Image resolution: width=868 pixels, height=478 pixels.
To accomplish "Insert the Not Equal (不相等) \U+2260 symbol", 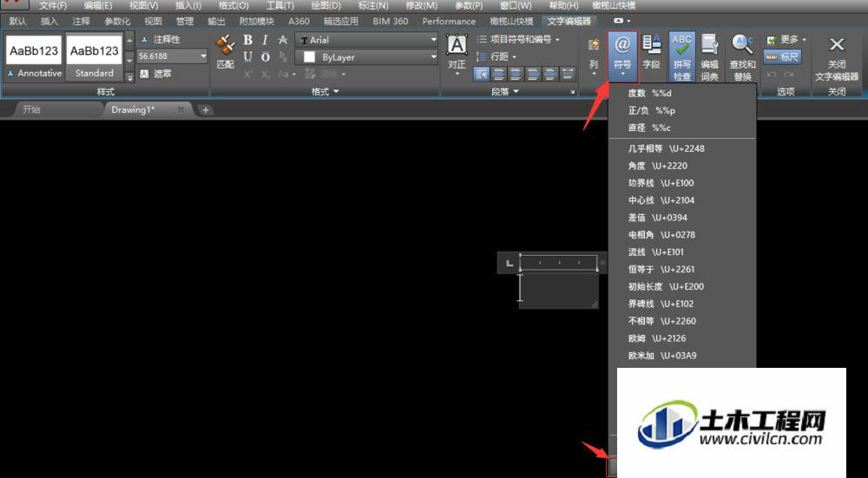I will [x=682, y=321].
